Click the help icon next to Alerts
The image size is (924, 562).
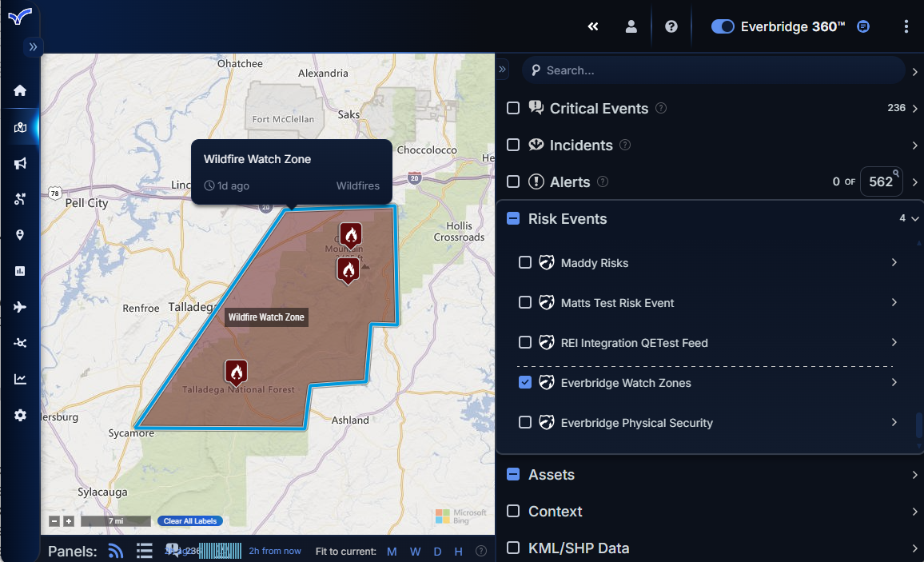(x=603, y=181)
